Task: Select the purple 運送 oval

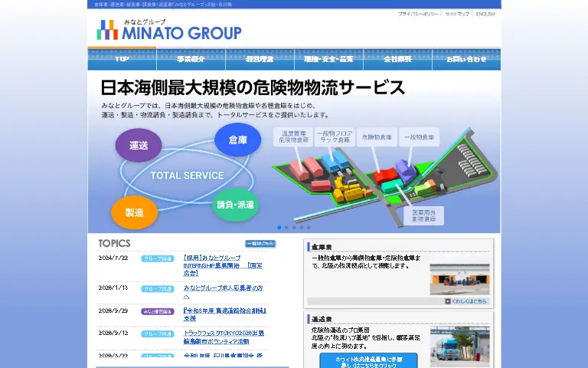Action: (139, 146)
